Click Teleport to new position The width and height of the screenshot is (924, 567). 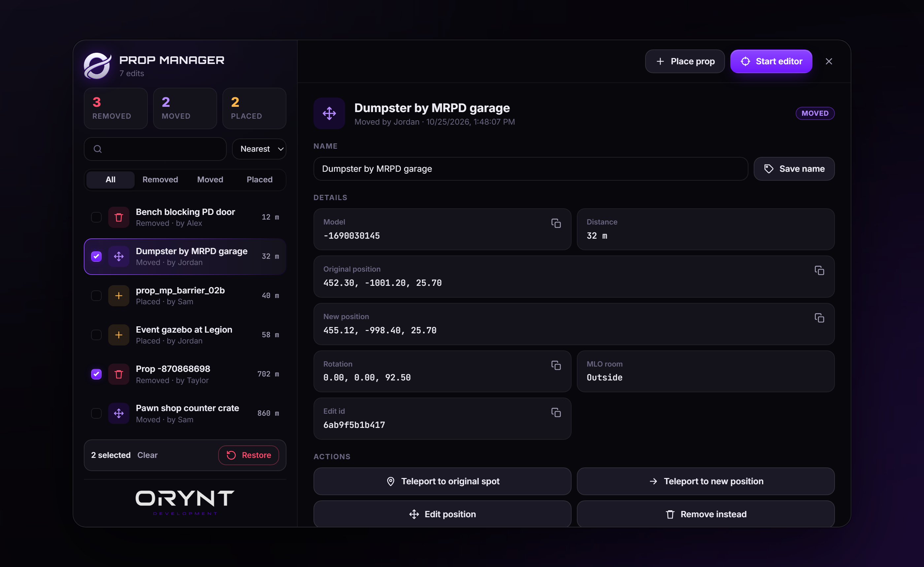(706, 482)
